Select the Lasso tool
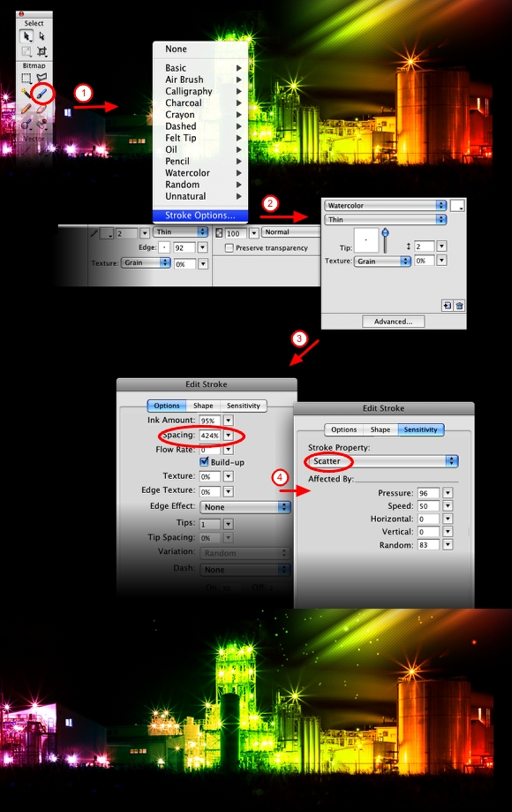This screenshot has height=812, width=512. (x=41, y=79)
